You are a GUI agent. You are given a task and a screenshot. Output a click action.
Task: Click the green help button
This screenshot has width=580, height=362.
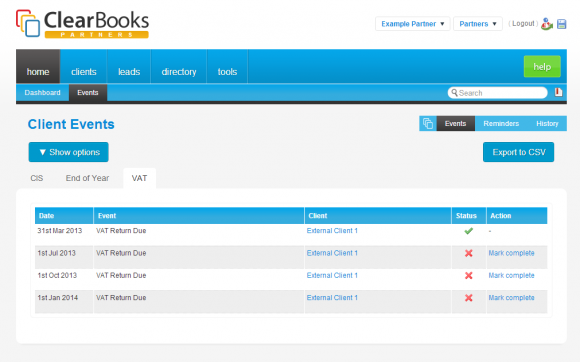542,67
